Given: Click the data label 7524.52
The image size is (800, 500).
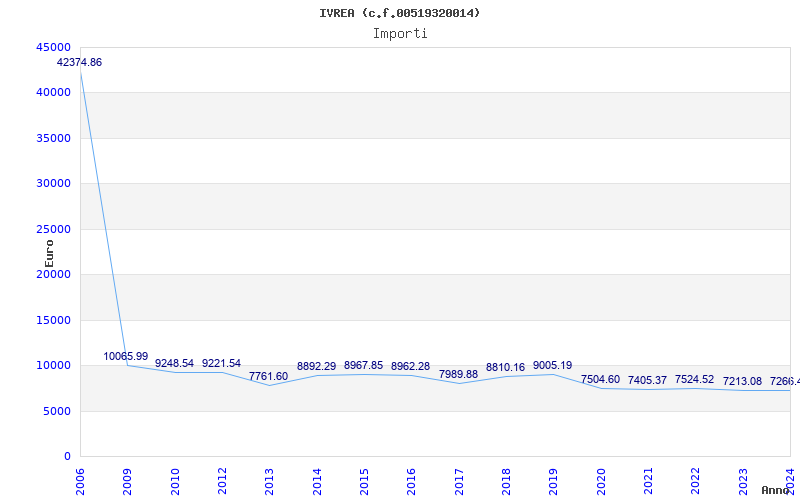Looking at the screenshot, I should pos(694,379).
